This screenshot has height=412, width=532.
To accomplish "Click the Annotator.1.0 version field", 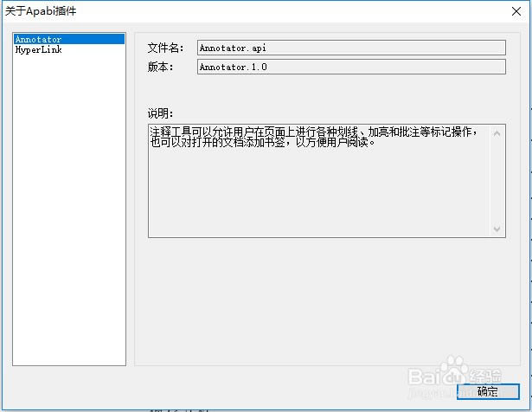I will 351,67.
